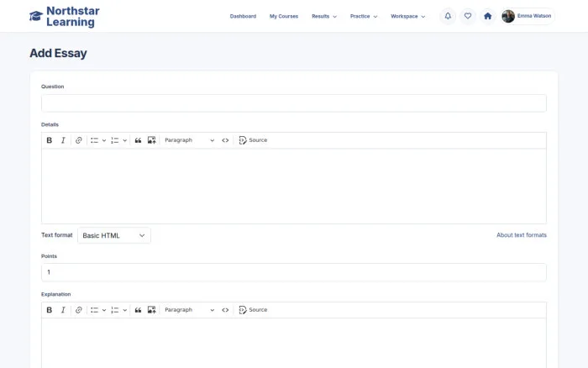The height and width of the screenshot is (368, 588).
Task: Click code icon in Explanation editor toolbar
Action: [225, 310]
